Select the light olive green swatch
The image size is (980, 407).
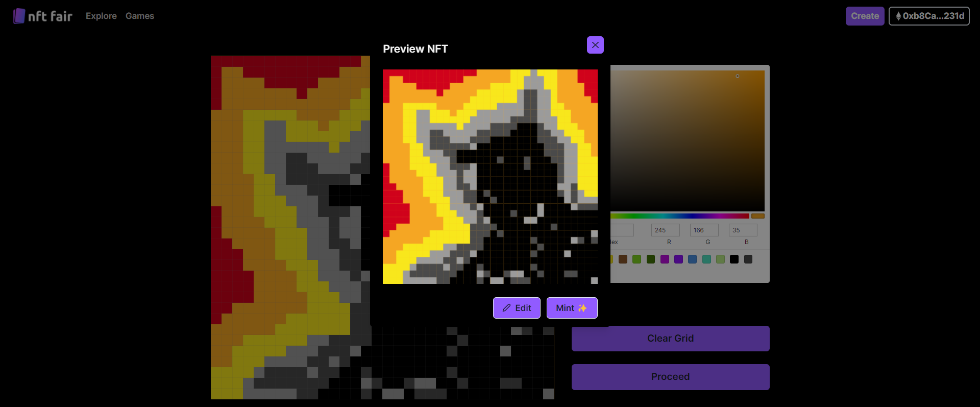(720, 259)
